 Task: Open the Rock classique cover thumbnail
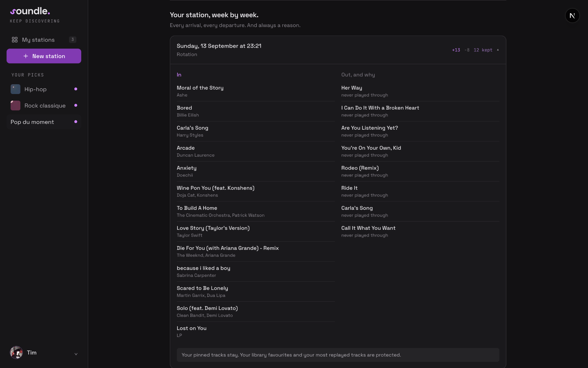point(16,106)
